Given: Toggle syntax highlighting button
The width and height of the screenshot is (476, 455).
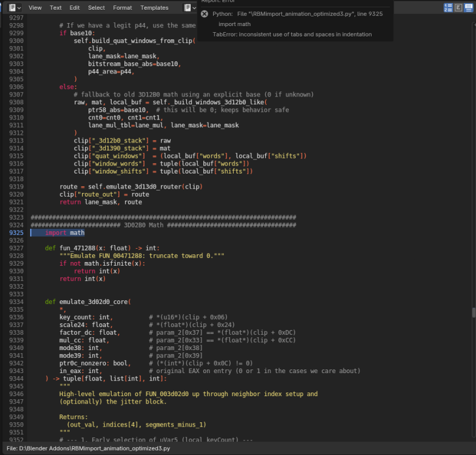Looking at the screenshot, I should pos(469,7).
